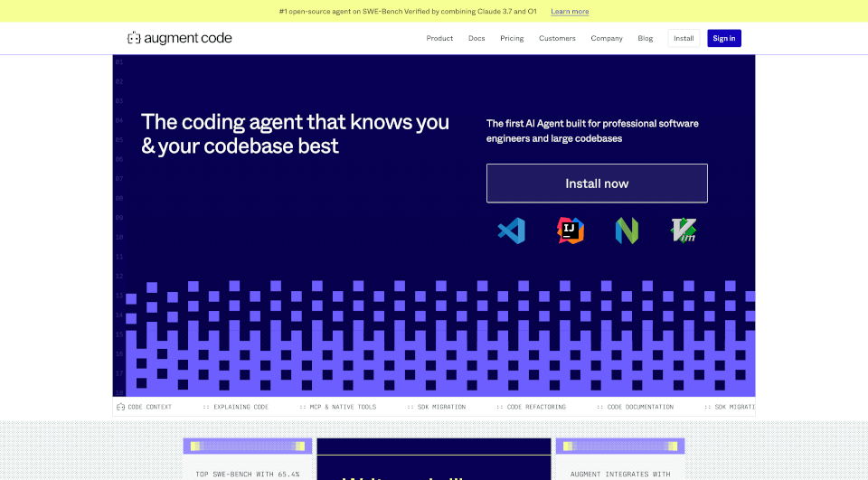
Task: Click the Install now button
Action: pos(597,184)
